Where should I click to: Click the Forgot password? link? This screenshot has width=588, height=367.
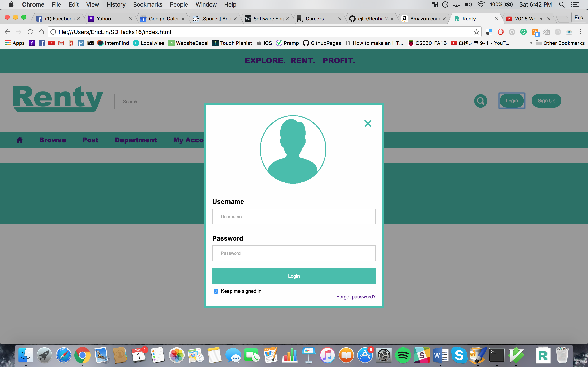tap(356, 297)
